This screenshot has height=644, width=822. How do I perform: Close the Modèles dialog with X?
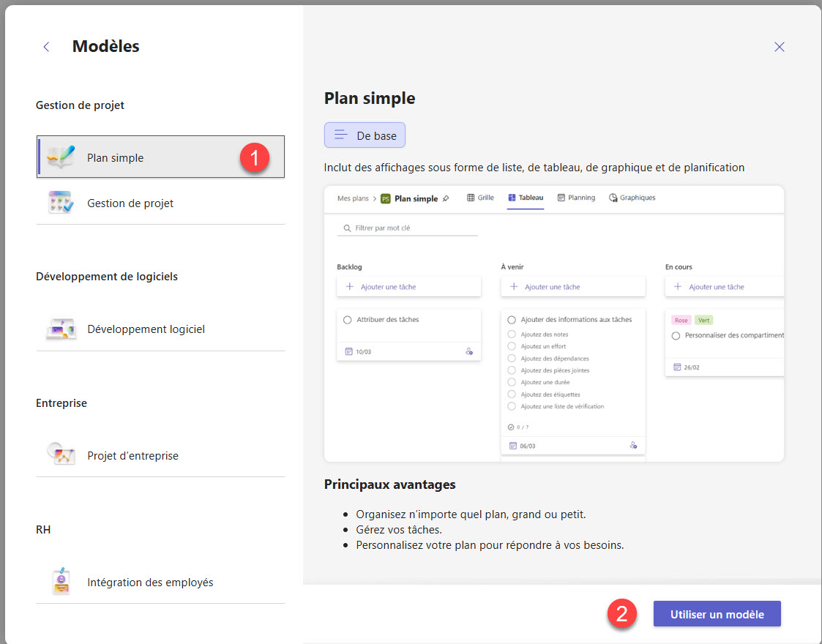779,47
